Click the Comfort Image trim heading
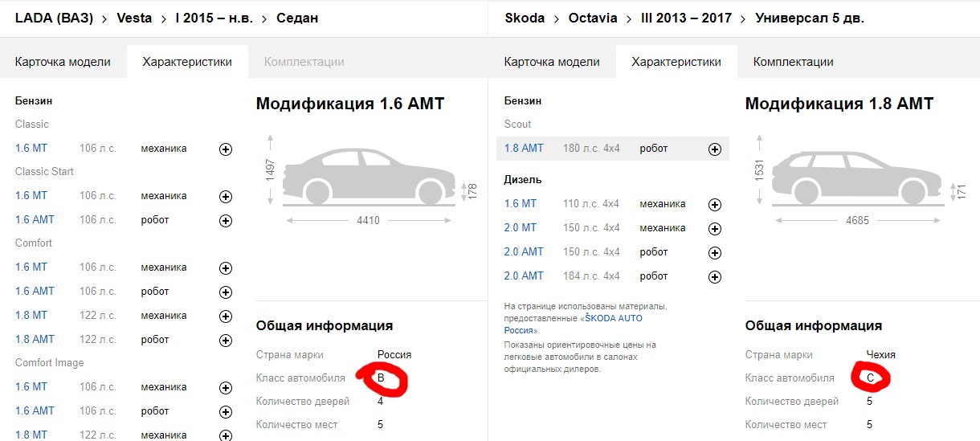The image size is (980, 441). point(50,362)
